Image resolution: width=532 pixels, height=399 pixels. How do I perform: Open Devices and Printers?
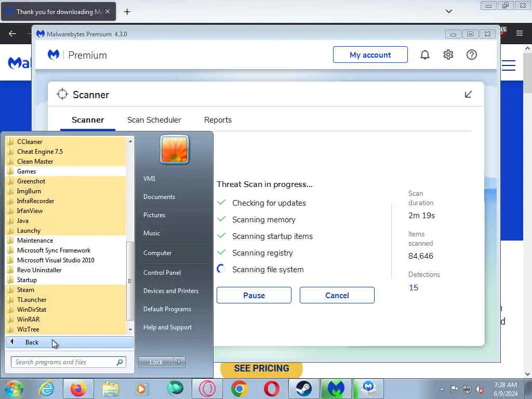click(170, 291)
